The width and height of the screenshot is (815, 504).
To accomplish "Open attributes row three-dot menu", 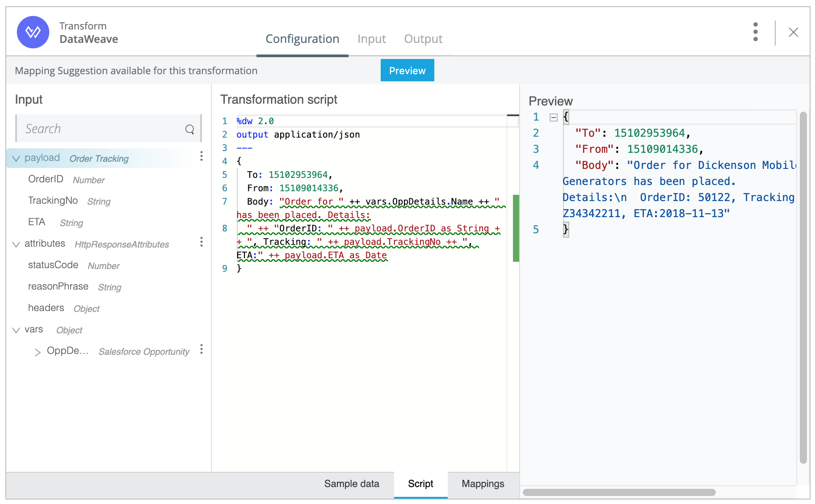I will pyautogui.click(x=202, y=242).
